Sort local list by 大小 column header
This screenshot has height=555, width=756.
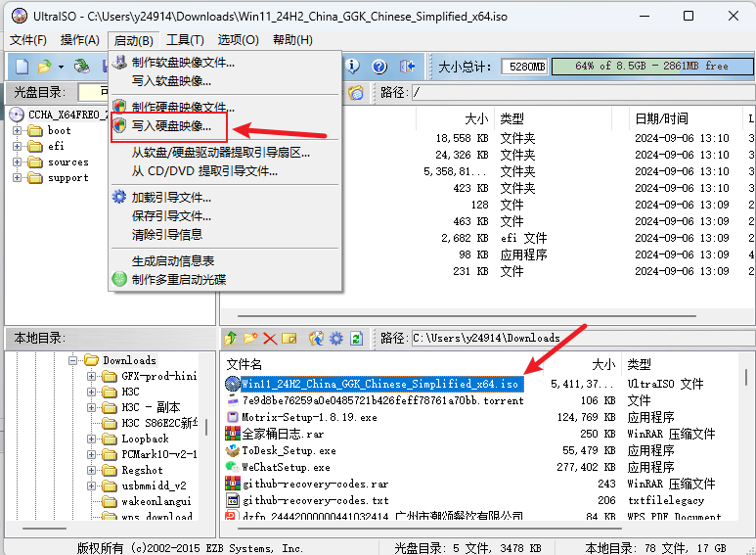point(583,364)
